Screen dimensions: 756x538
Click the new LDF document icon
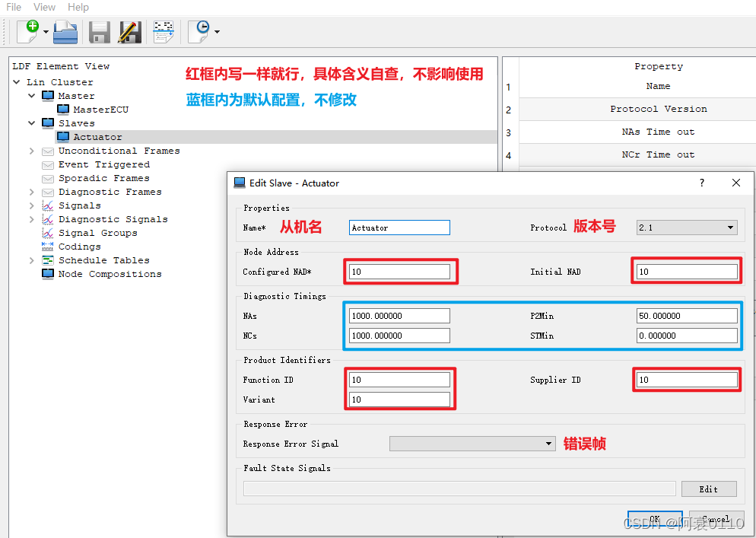coord(27,32)
